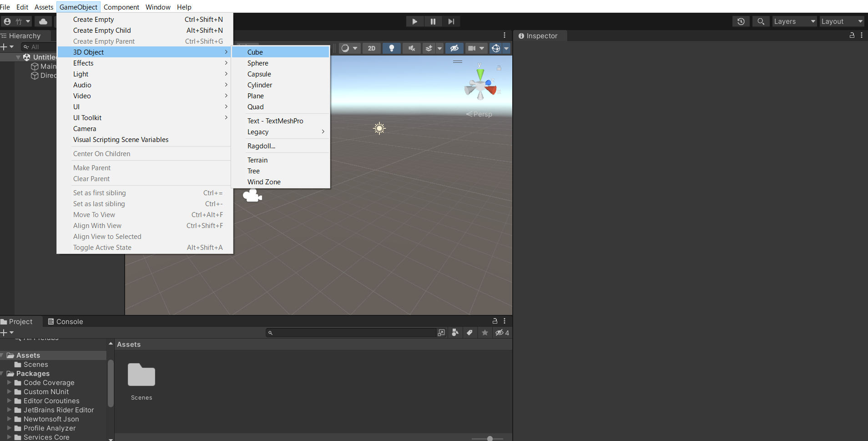Toggle Gizmos visibility in Scene view

pyautogui.click(x=496, y=48)
